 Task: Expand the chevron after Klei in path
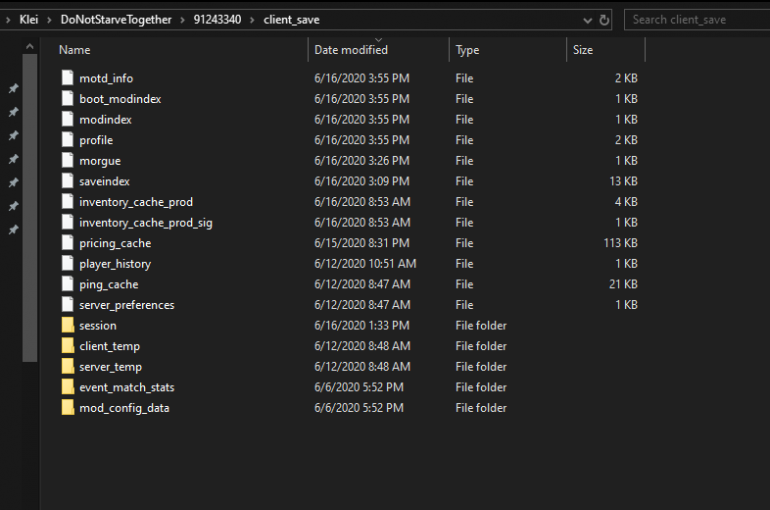[49, 20]
